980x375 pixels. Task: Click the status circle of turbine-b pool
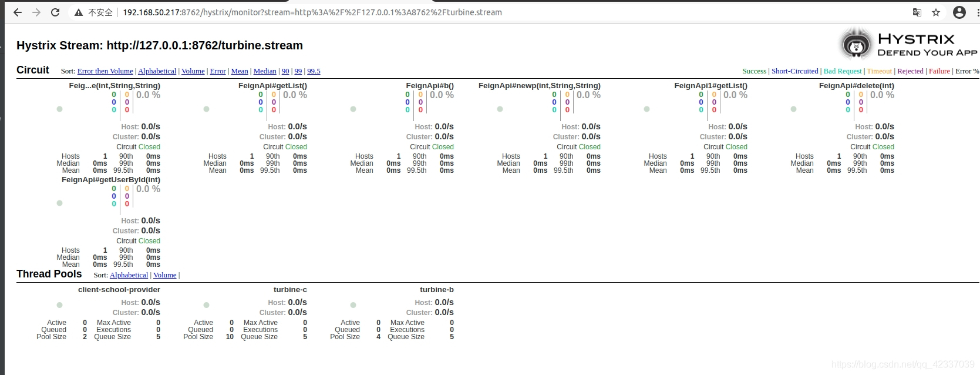[353, 305]
